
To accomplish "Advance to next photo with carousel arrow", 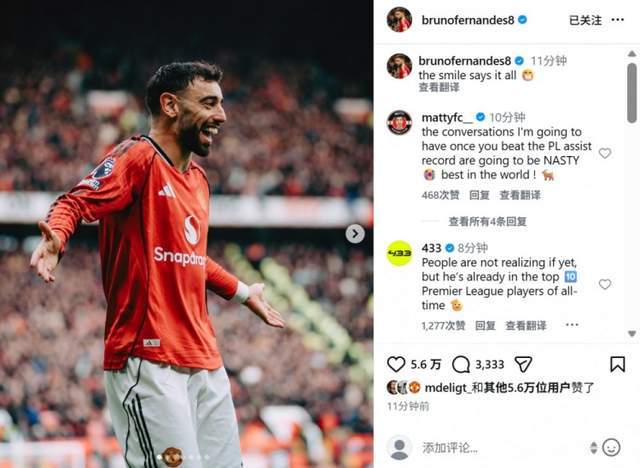I will [x=355, y=234].
